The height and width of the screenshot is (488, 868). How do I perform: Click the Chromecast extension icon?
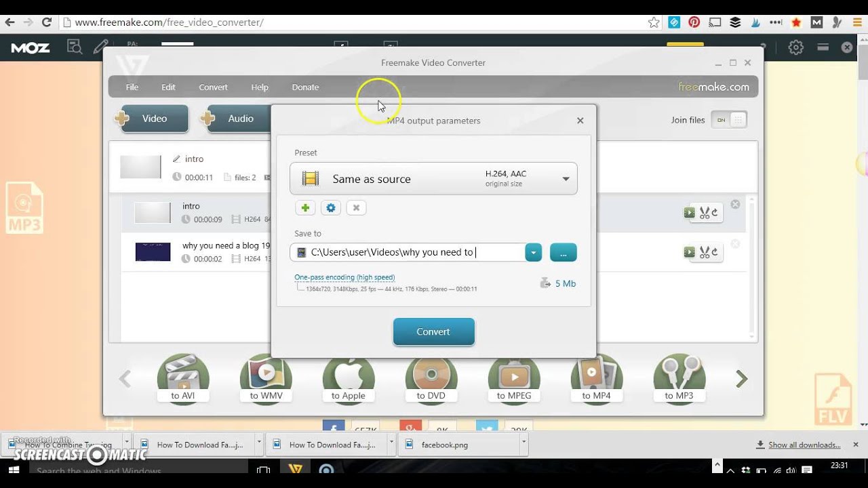point(715,22)
